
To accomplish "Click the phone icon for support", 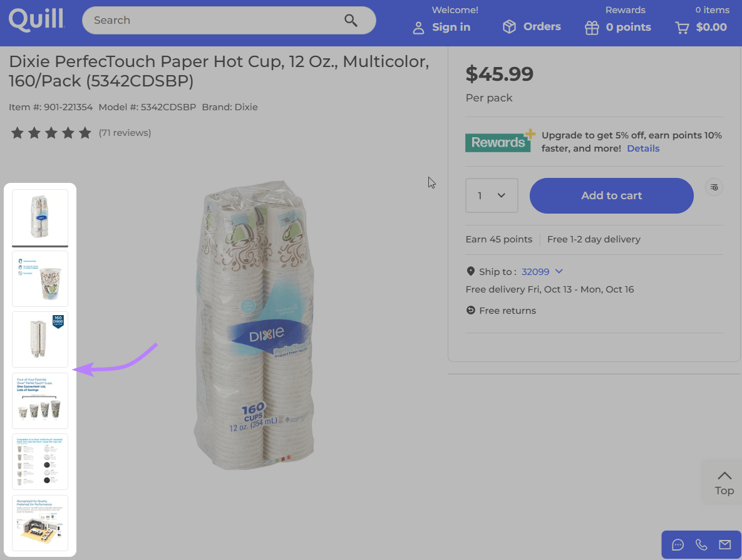I will [x=701, y=545].
